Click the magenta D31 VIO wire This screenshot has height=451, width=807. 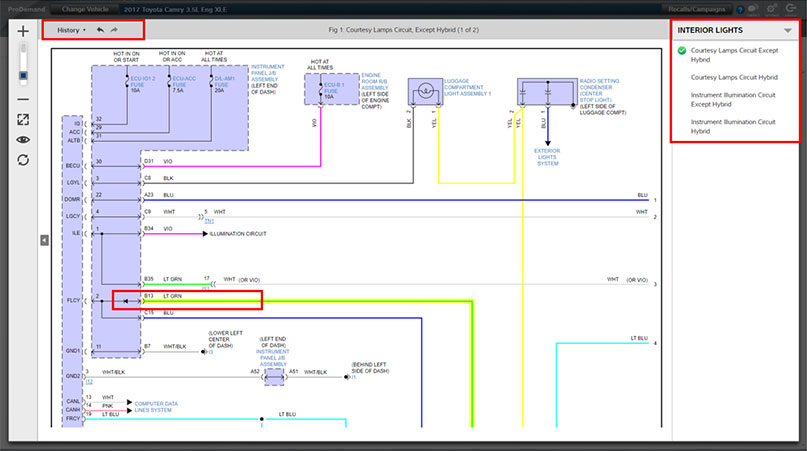232,166
